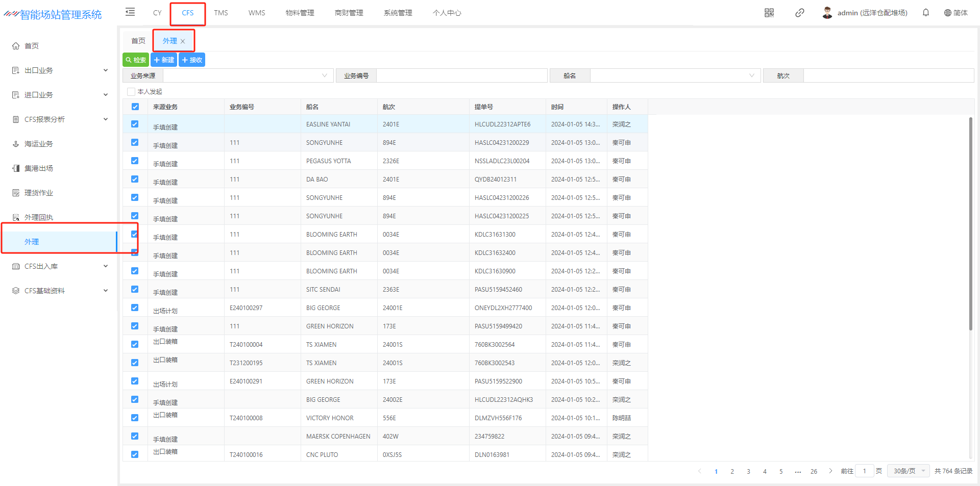Click the anchor icon for 海运业务
Image resolution: width=980 pixels, height=486 pixels.
pyautogui.click(x=16, y=144)
